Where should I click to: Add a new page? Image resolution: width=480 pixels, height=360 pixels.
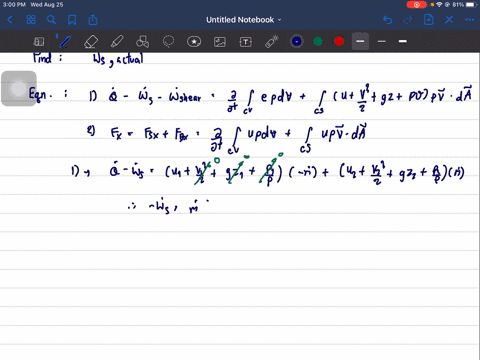click(429, 20)
